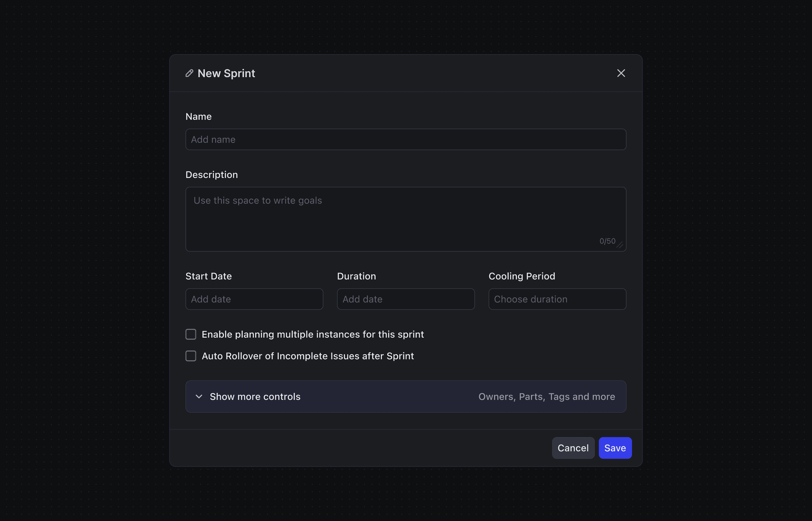Image resolution: width=812 pixels, height=521 pixels.
Task: Click the 0/50 character counter
Action: click(607, 241)
